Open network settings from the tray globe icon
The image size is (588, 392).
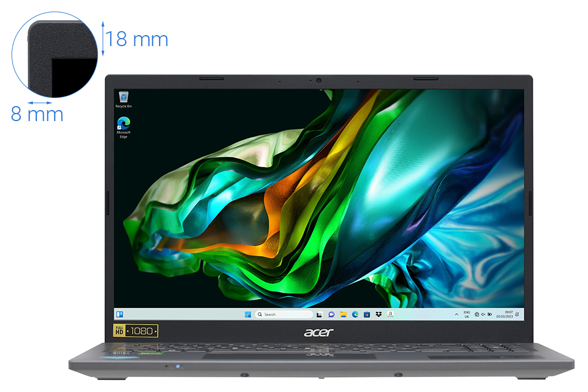[477, 314]
